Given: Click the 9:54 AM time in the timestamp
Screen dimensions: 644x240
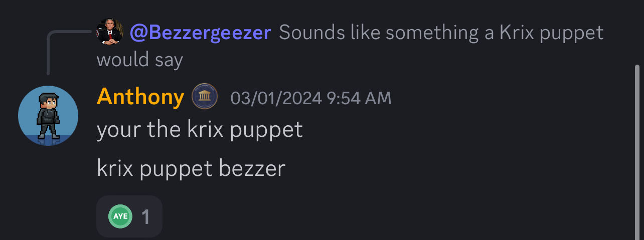Looking at the screenshot, I should click(x=359, y=97).
